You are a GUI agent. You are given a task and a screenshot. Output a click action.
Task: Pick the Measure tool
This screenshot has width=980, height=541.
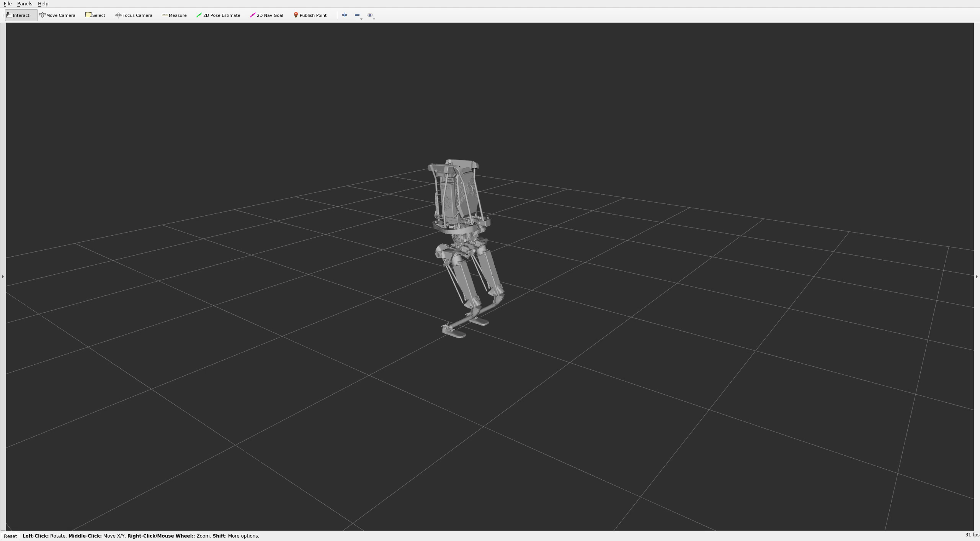(174, 15)
